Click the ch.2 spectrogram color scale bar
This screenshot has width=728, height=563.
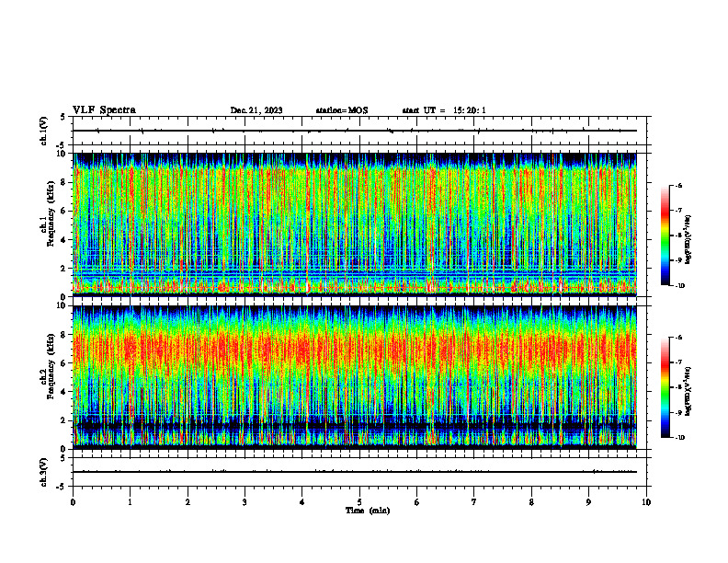pos(665,387)
